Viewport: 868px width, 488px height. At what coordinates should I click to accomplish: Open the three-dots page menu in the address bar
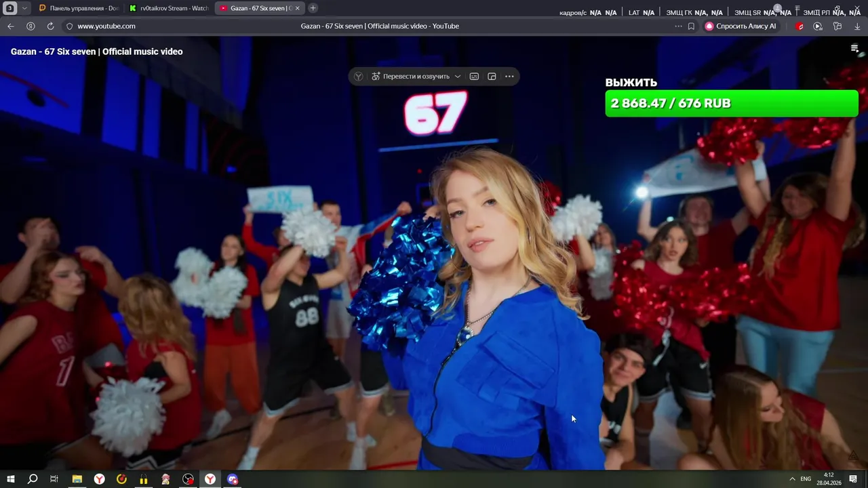tap(678, 26)
